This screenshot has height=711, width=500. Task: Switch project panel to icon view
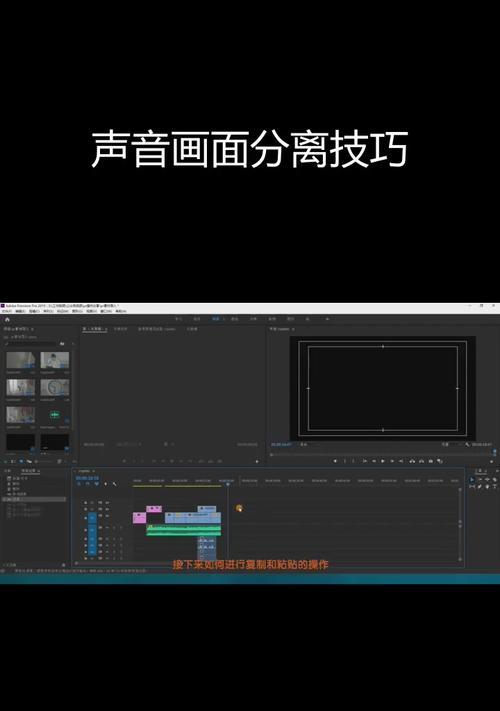(21, 462)
